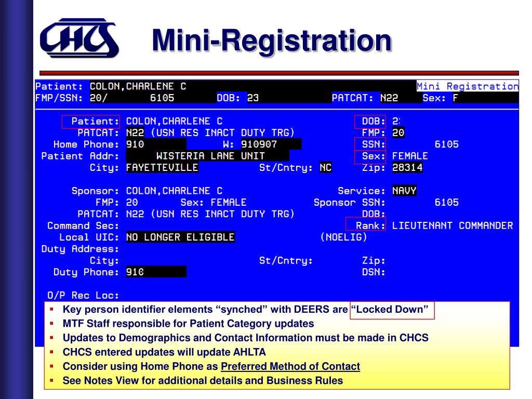The height and width of the screenshot is (399, 532).
Task: Click the Sex value FEMALE in patient section
Action: coord(410,156)
